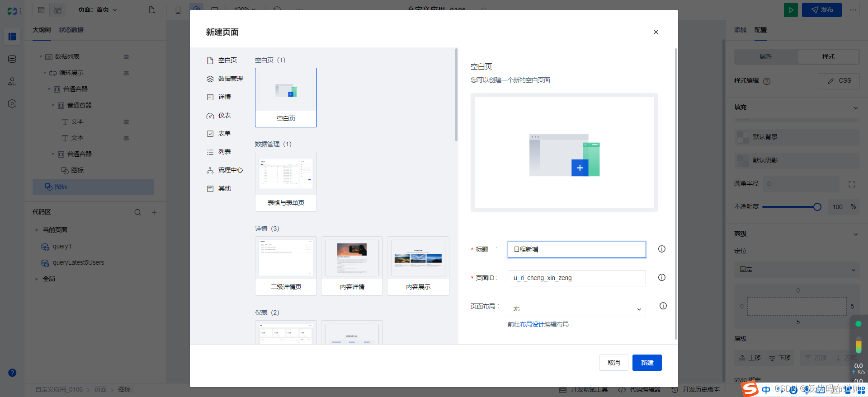This screenshot has height=397, width=868.
Task: Select 详情 category in dialog sidebar
Action: [219, 97]
